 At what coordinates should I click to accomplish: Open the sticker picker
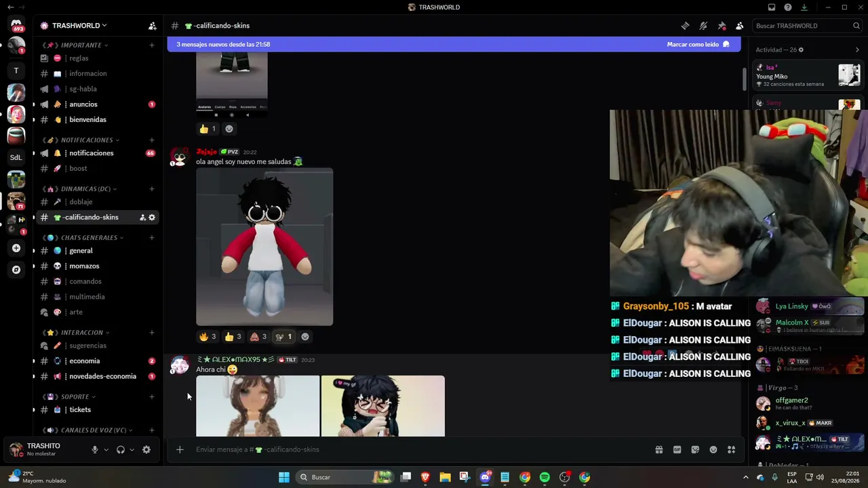pos(695,449)
